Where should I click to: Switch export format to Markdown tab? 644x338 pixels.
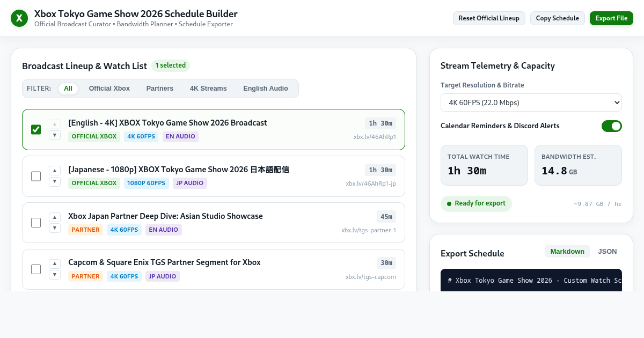[x=567, y=252]
